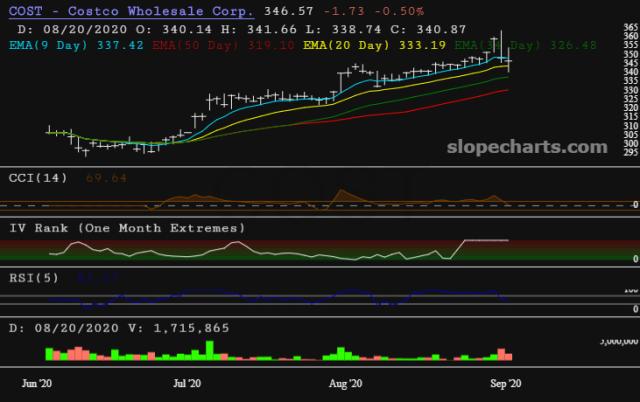640x402 pixels.
Task: Click the Aug '20 date axis label
Action: (x=344, y=382)
